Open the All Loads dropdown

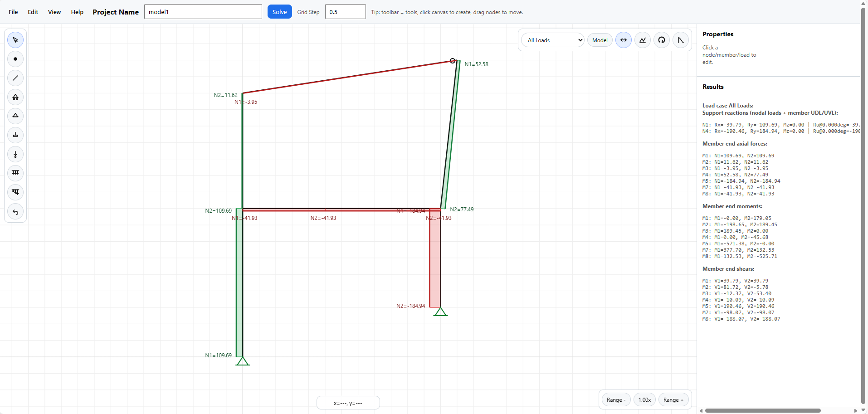point(551,40)
